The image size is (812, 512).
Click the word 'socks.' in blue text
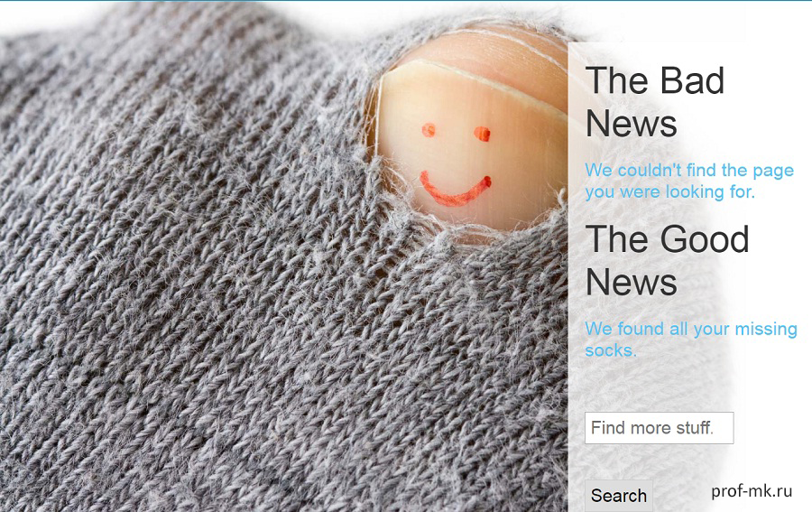pos(611,350)
